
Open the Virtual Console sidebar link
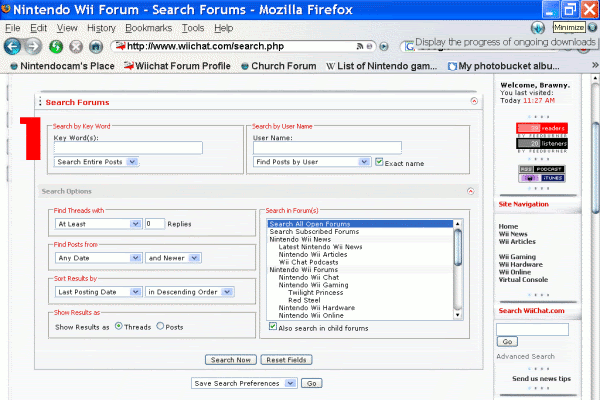(523, 279)
